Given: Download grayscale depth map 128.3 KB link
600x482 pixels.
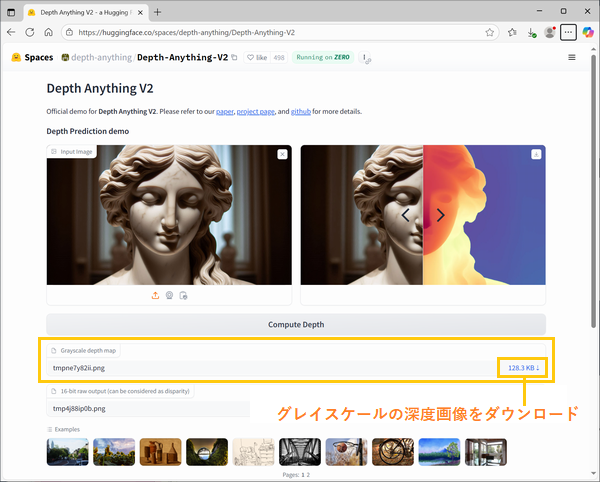Looking at the screenshot, I should coord(523,368).
